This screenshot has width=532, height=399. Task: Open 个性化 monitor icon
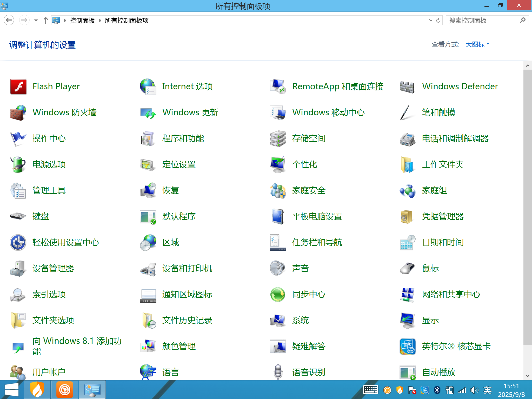click(x=278, y=164)
